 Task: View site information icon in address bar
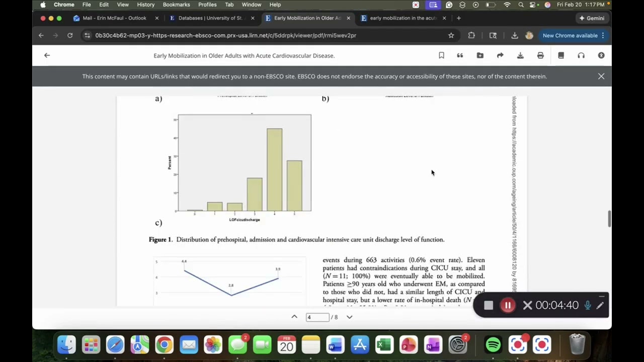87,35
